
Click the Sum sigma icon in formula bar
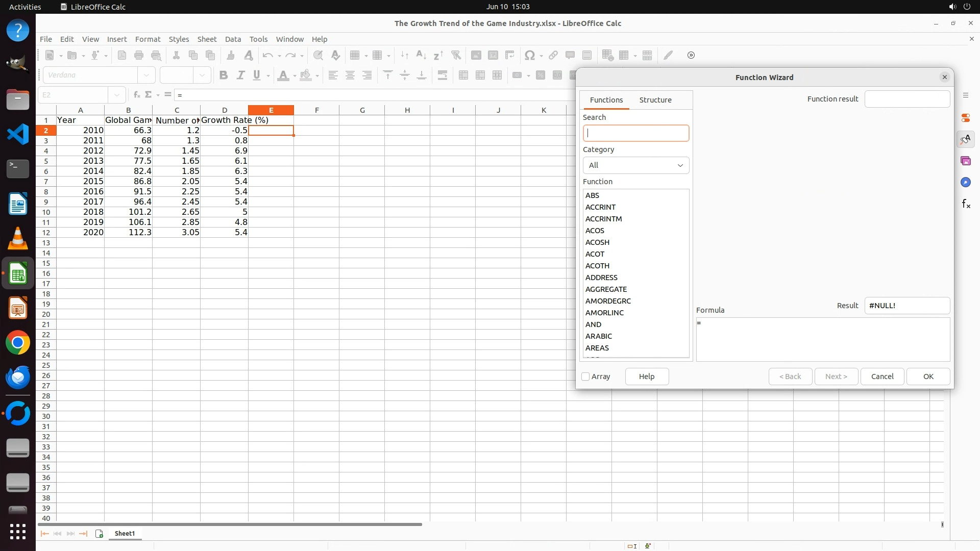tap(149, 94)
